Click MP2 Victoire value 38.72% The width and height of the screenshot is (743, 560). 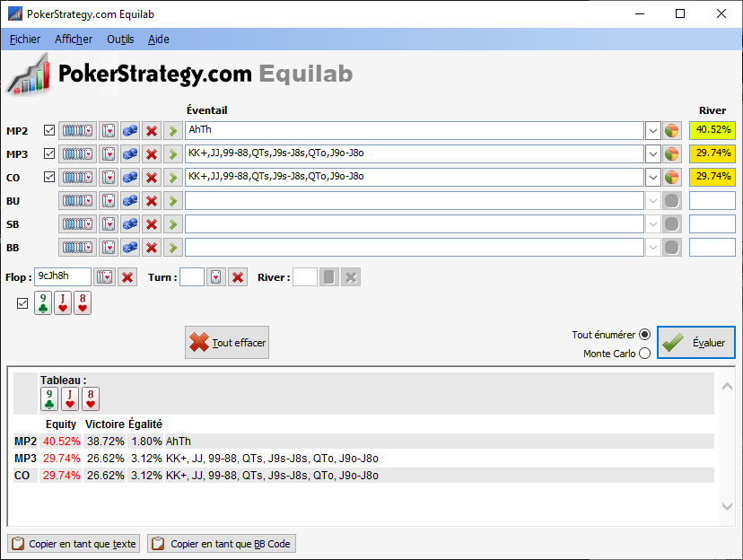[x=106, y=442]
